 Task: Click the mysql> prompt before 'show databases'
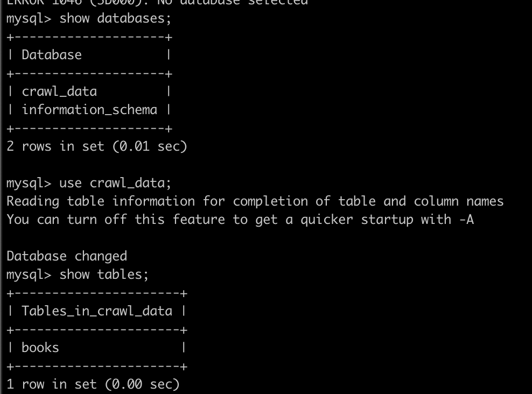[x=29, y=18]
